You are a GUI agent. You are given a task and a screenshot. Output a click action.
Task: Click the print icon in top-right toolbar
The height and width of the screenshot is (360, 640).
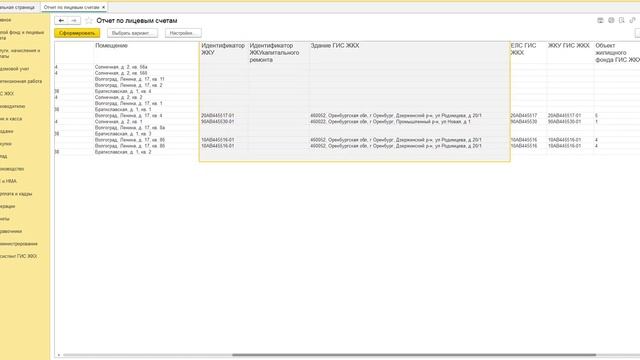click(611, 20)
